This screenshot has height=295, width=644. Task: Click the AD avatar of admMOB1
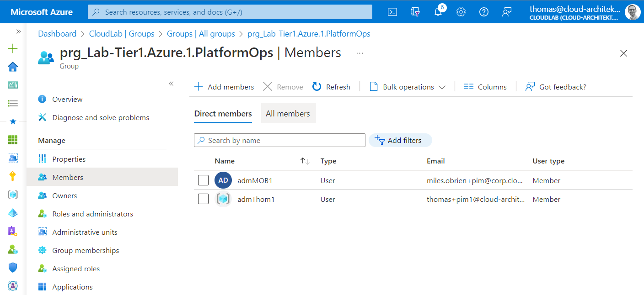pyautogui.click(x=223, y=180)
